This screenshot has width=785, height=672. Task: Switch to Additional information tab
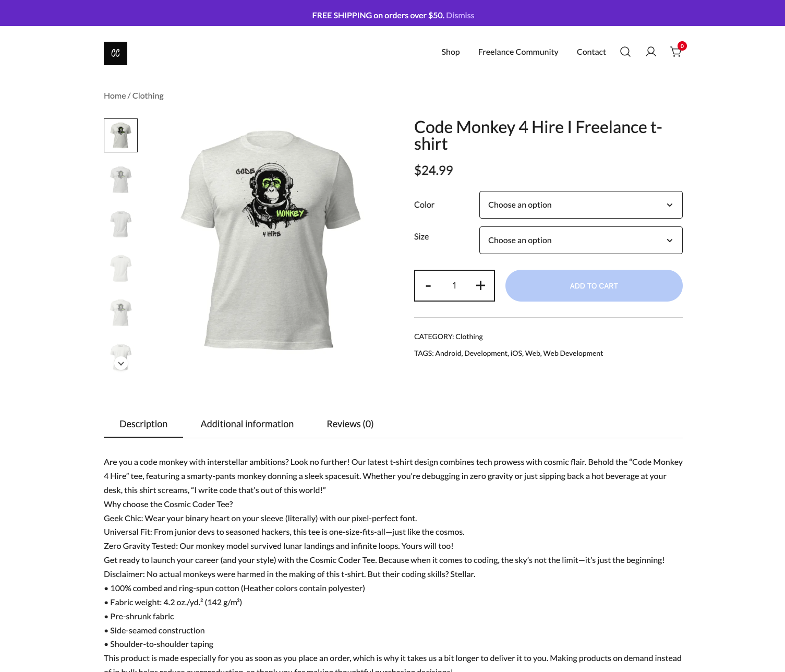point(247,424)
